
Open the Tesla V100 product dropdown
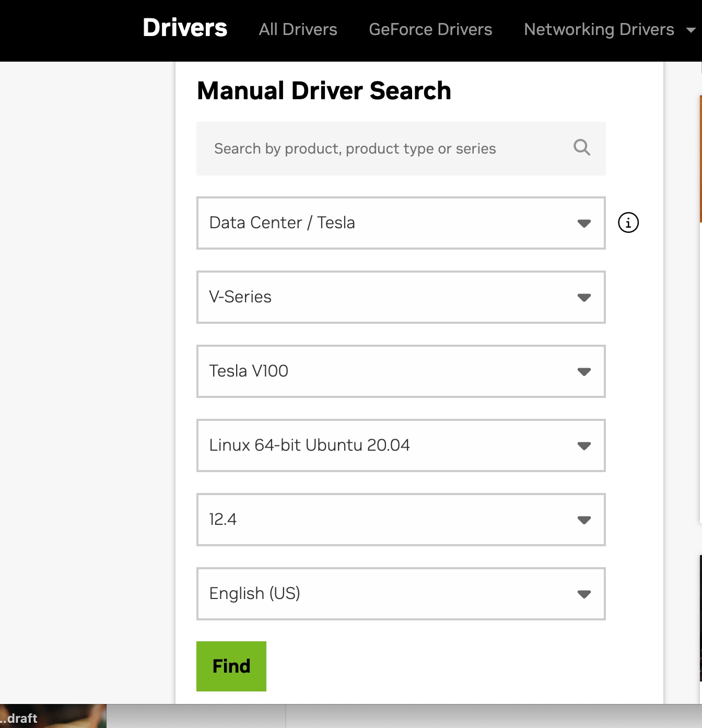click(401, 371)
